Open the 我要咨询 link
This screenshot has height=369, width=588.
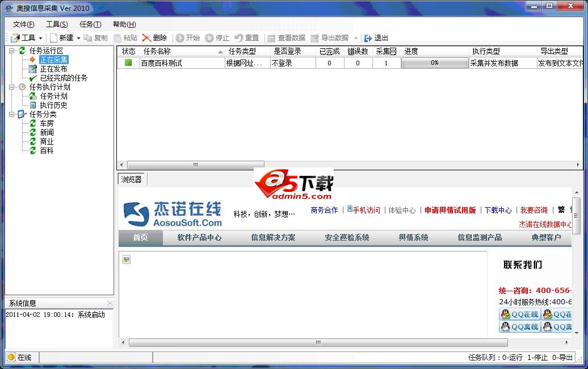click(534, 211)
